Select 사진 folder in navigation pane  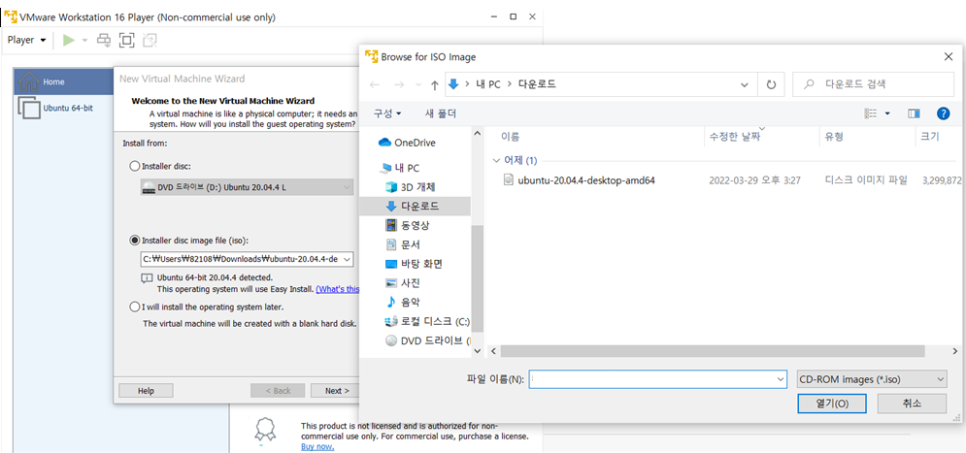pyautogui.click(x=403, y=283)
